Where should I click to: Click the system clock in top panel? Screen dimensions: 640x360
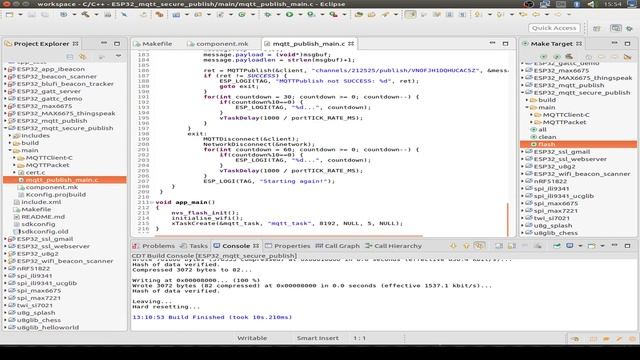click(x=613, y=4)
